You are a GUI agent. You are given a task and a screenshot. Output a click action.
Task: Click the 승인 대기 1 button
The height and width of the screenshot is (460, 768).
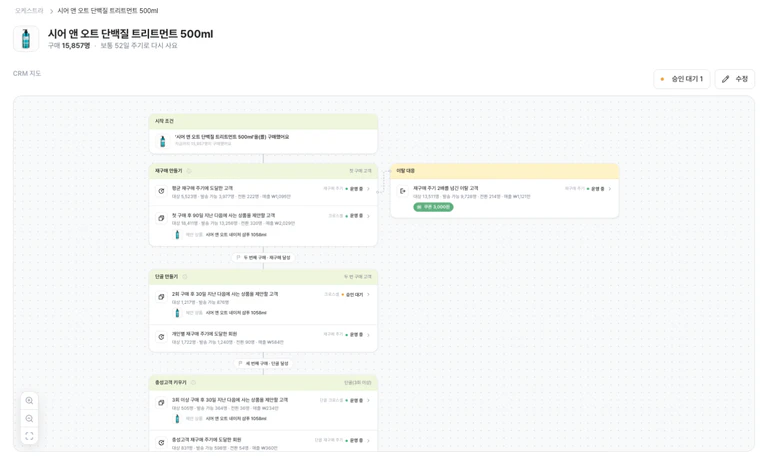click(x=681, y=79)
